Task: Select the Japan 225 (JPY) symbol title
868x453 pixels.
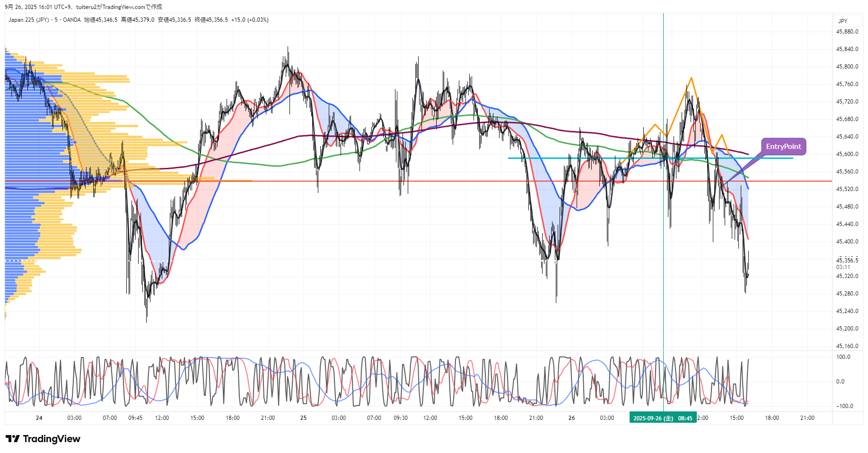Action: pos(28,20)
